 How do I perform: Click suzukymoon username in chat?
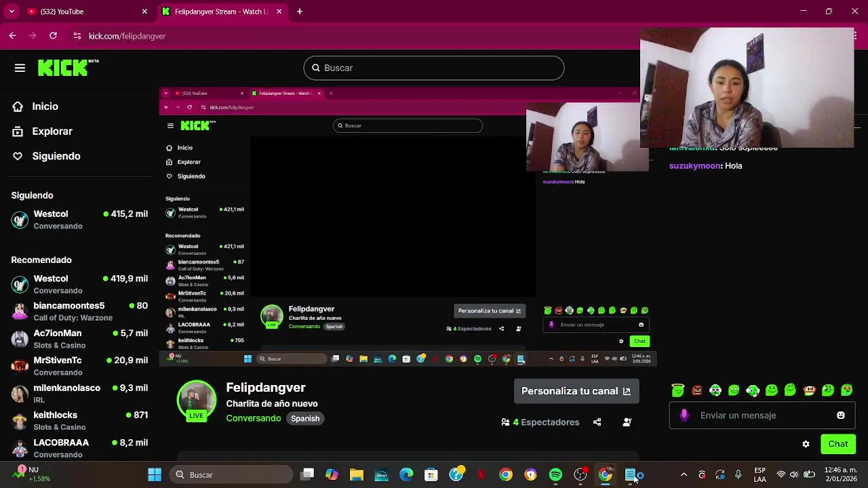coord(695,166)
